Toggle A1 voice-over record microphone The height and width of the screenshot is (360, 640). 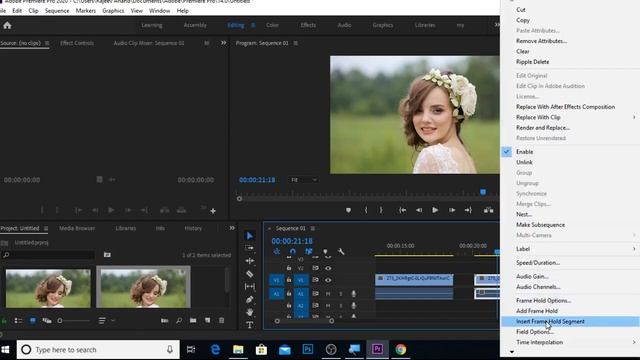tap(353, 293)
